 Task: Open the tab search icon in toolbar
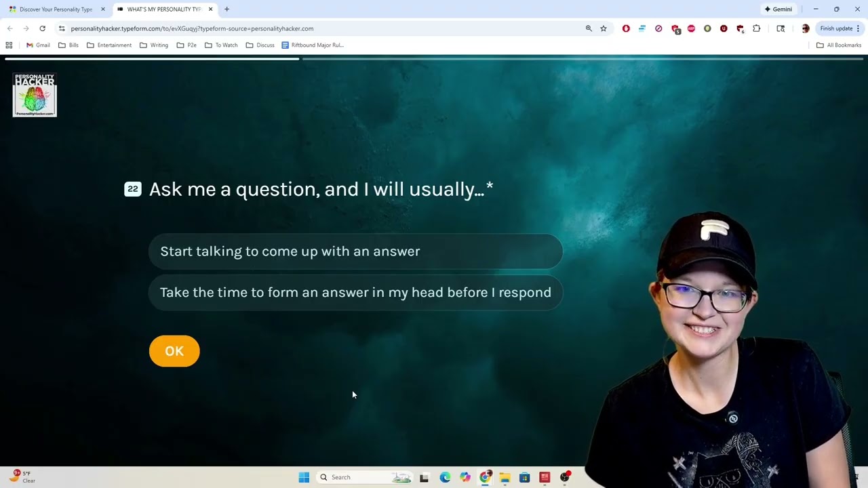pyautogui.click(x=781, y=28)
